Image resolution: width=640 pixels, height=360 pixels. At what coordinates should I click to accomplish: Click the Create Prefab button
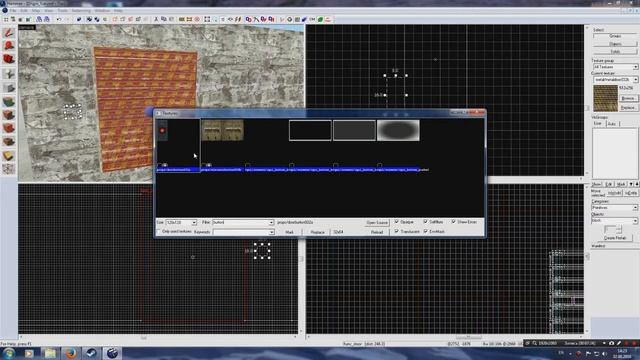[615, 238]
